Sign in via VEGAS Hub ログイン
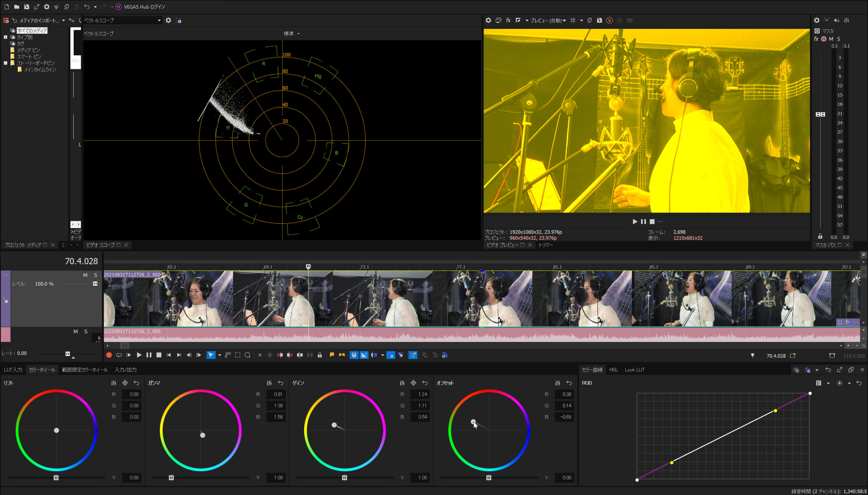This screenshot has width=868, height=495. 140,7
